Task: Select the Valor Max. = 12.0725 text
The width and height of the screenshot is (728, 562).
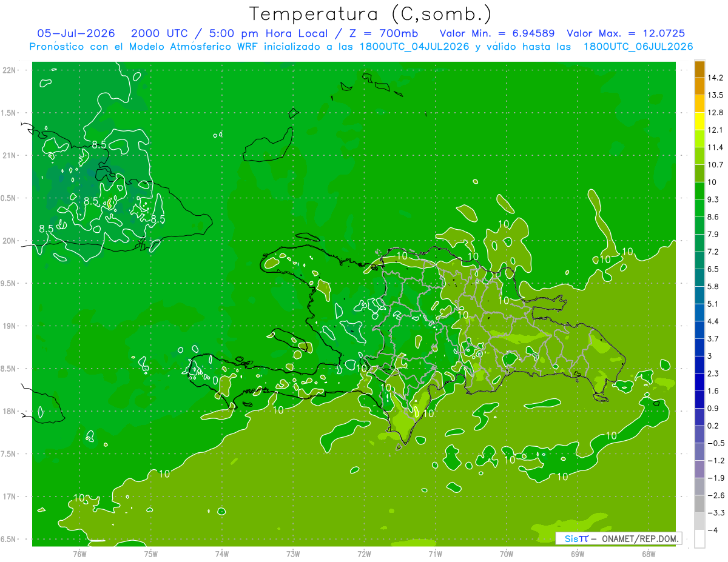Action: tap(626, 33)
